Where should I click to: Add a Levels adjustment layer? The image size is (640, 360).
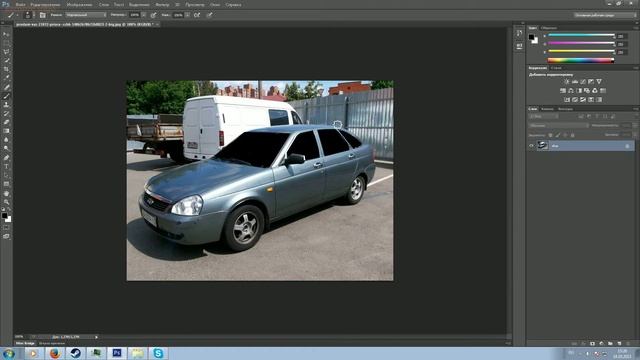click(575, 82)
